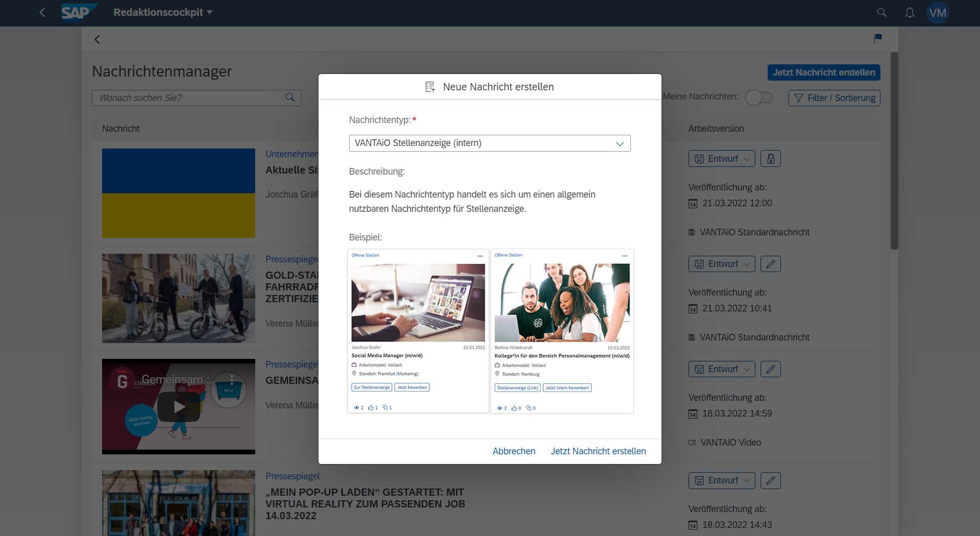Screen dimensions: 980x536
Task: Confirm with Jetzt Nachricht erstellen in dialog footer
Action: click(598, 451)
